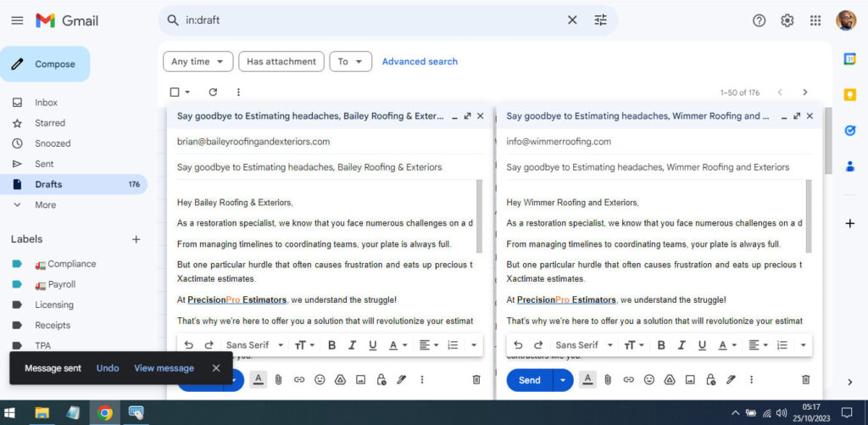Open Google Calendar in the side panel
This screenshot has height=425, width=868.
[849, 59]
